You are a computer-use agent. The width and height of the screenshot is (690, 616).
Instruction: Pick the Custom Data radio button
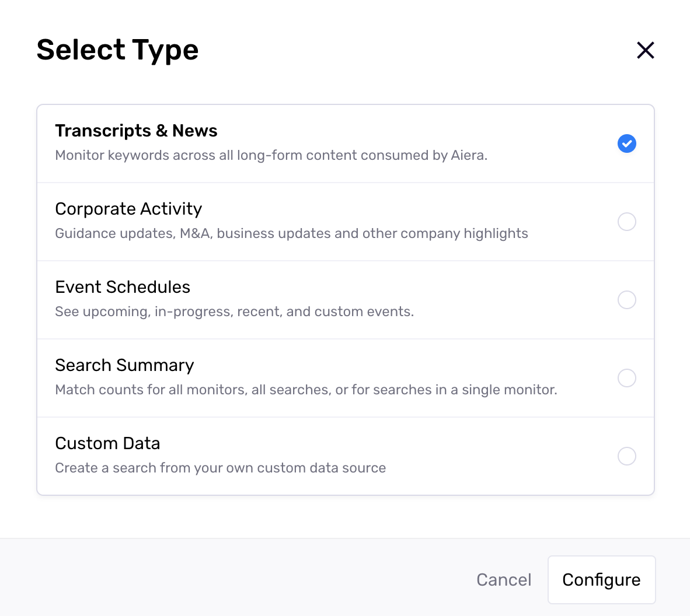[626, 456]
